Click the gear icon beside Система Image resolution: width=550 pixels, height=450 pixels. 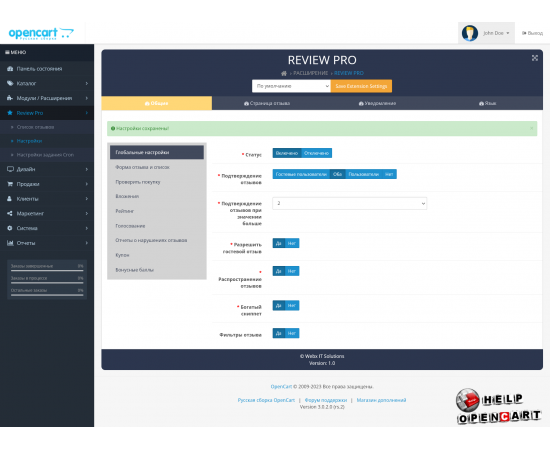(x=10, y=228)
